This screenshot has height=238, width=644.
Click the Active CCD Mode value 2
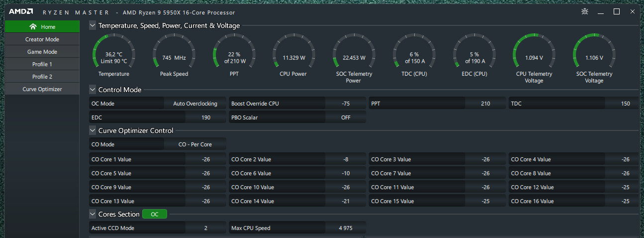pyautogui.click(x=206, y=228)
